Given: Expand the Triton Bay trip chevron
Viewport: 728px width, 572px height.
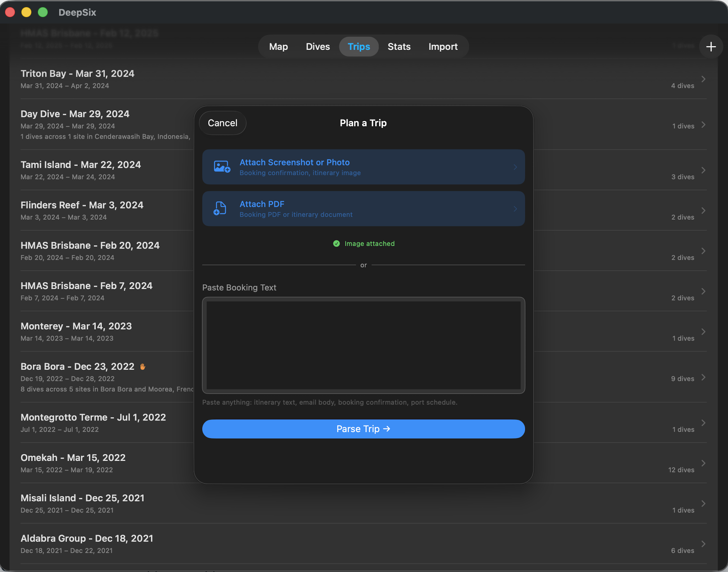Looking at the screenshot, I should pyautogui.click(x=703, y=79).
